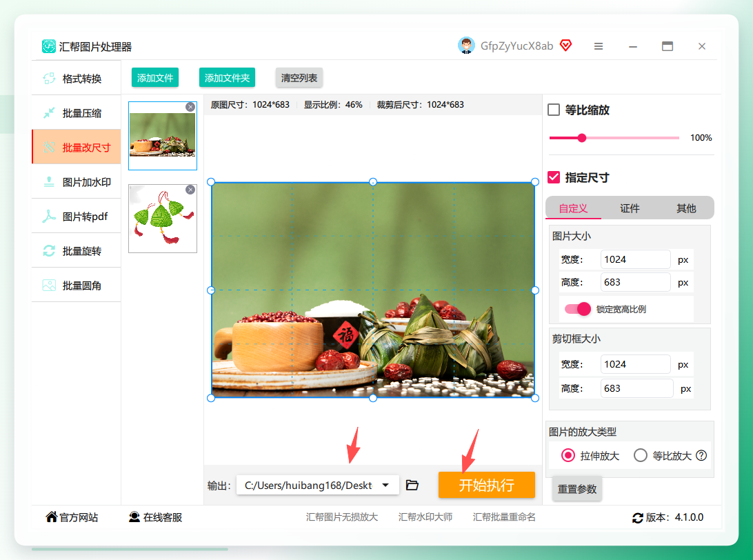
Task: Enable the 等比缩放 checkbox
Action: coord(554,110)
